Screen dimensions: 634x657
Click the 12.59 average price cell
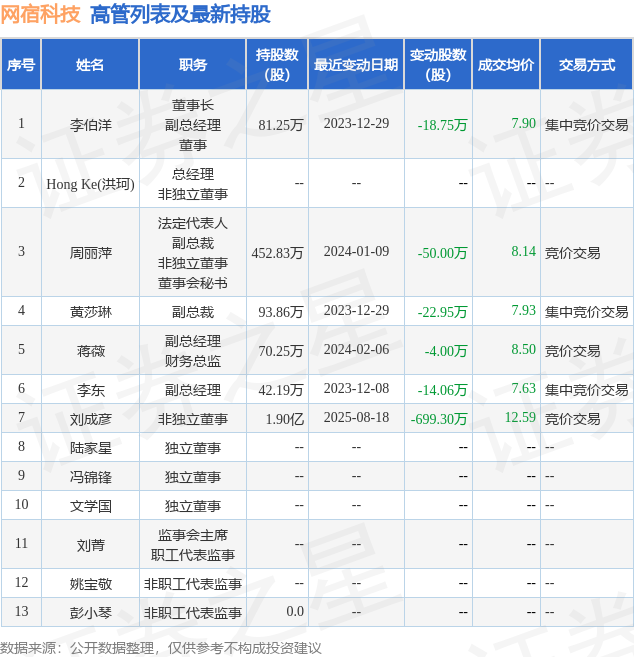[520, 417]
